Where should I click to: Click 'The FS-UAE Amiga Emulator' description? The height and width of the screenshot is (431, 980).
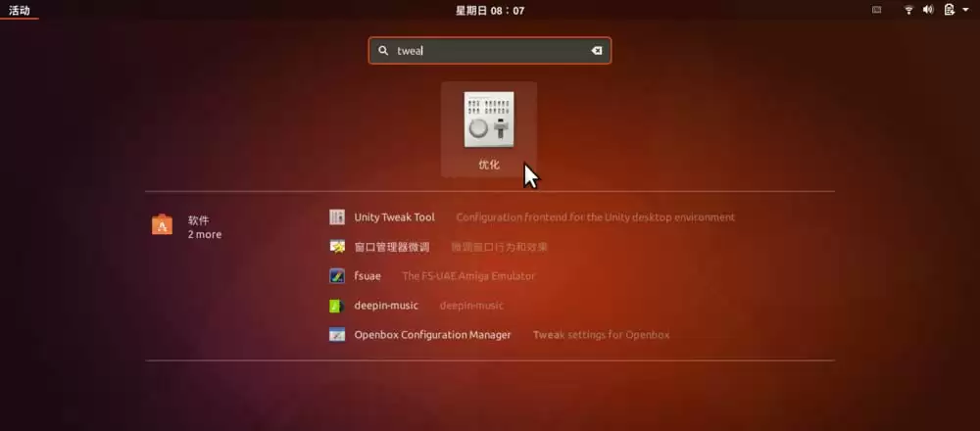468,276
